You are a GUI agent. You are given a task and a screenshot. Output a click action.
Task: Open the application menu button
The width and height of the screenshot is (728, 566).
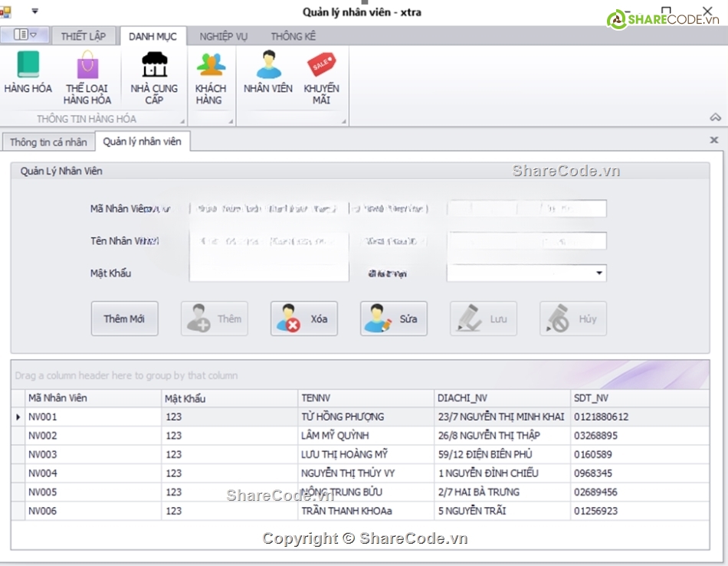[x=25, y=34]
